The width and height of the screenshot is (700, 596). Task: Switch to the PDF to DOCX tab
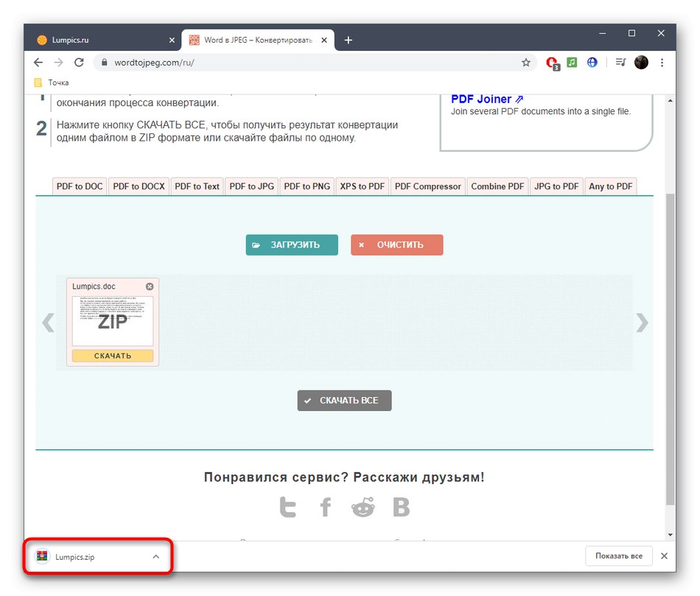point(139,186)
